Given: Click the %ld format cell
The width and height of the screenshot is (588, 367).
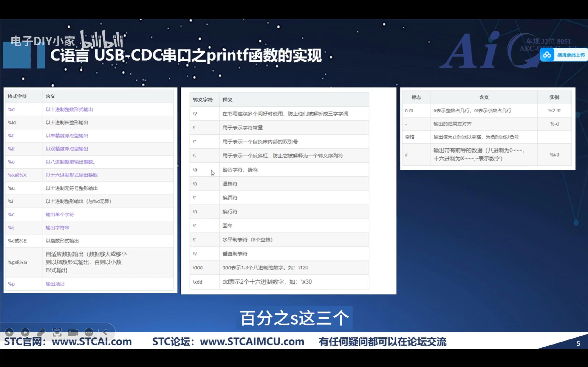Looking at the screenshot, I should click(24, 123).
